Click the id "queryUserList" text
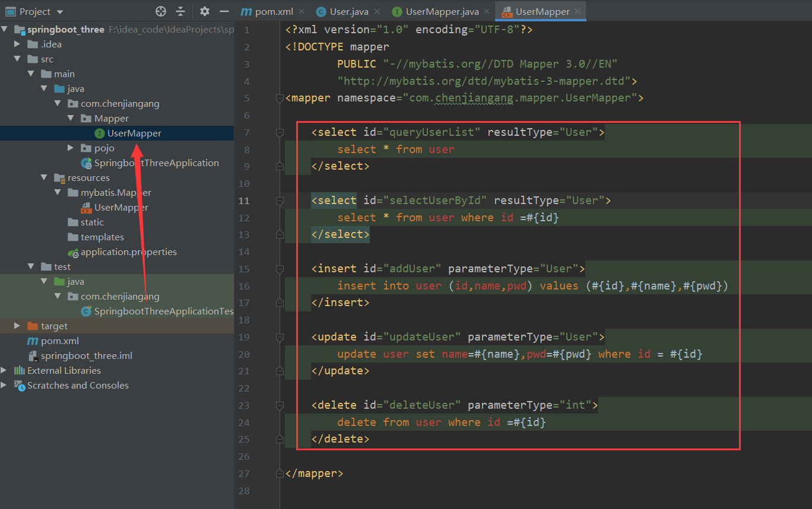812x509 pixels. [432, 132]
